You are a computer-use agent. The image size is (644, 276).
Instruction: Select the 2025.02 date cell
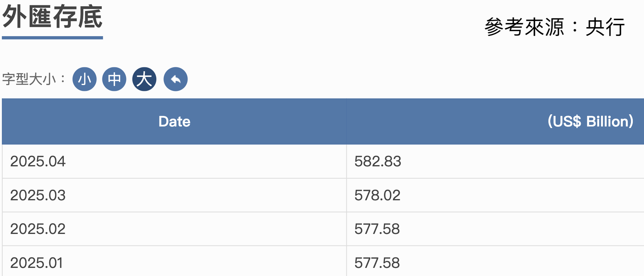click(38, 229)
